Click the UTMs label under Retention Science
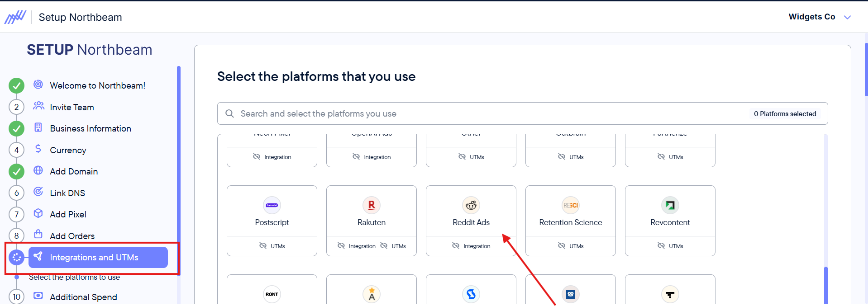The image size is (868, 306). (577, 246)
